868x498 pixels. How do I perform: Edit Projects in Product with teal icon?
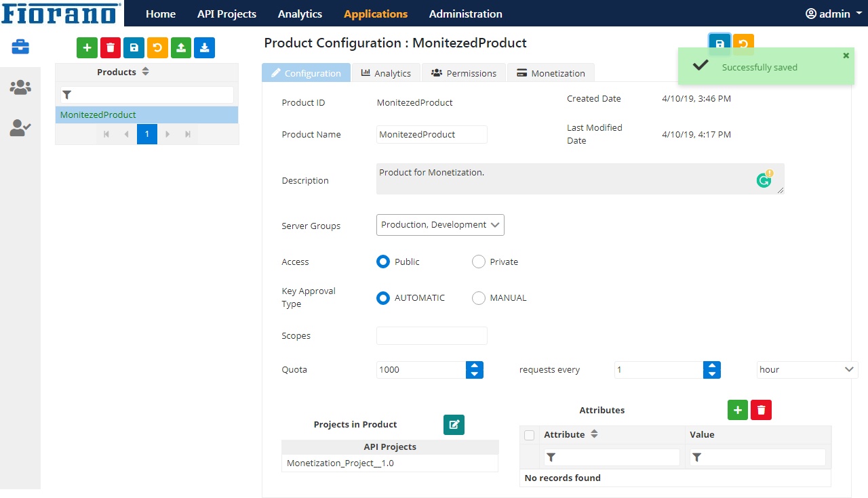(x=454, y=425)
